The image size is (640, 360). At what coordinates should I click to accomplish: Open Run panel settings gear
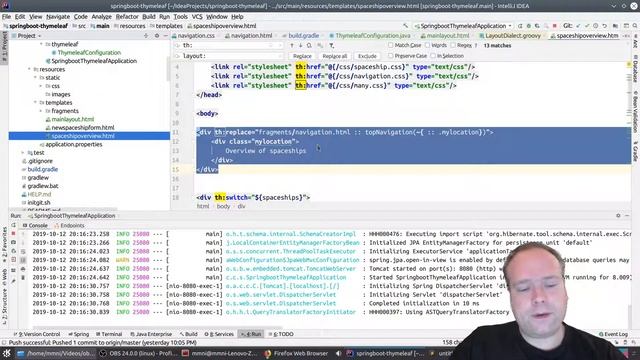tap(618, 216)
